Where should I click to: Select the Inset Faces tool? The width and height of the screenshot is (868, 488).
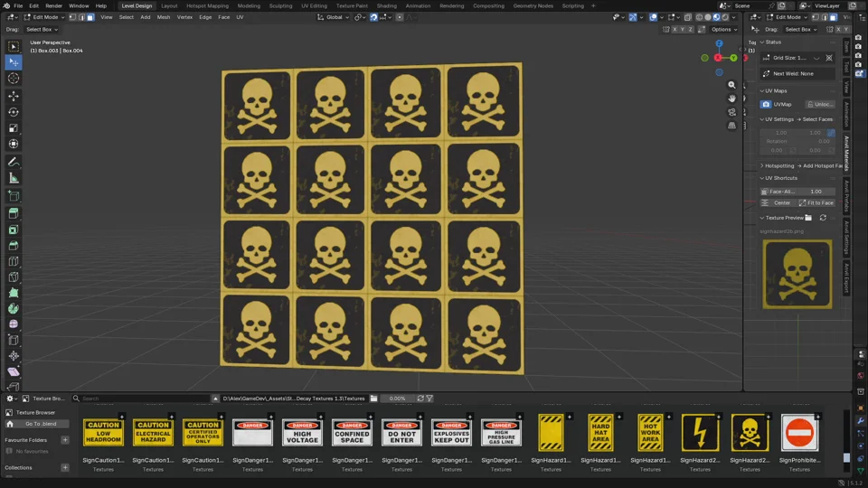14,230
